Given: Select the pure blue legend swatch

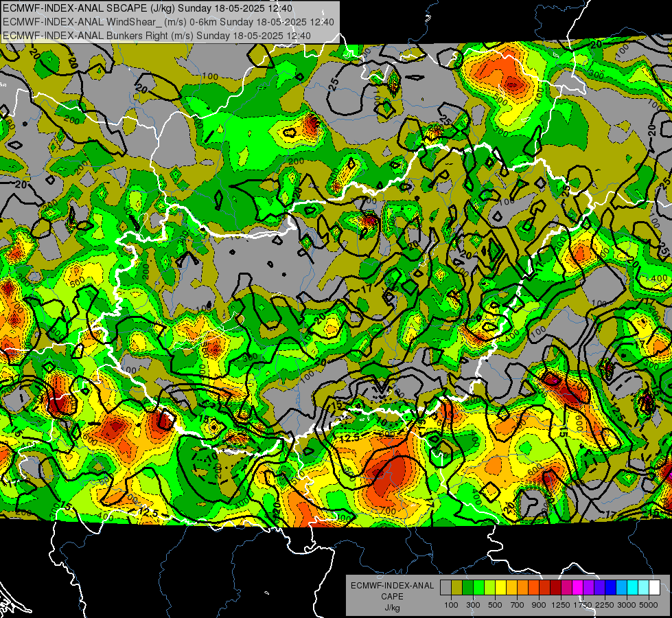Looking at the screenshot, I should click(610, 587).
